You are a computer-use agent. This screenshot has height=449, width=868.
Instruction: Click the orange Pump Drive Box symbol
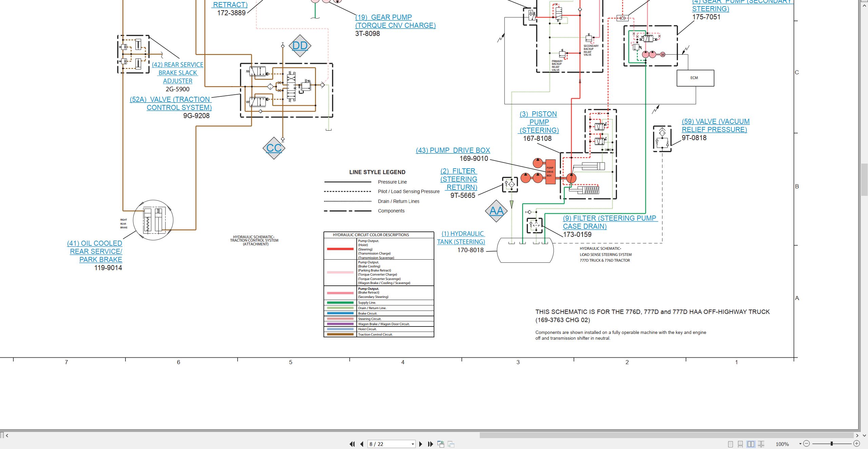550,172
